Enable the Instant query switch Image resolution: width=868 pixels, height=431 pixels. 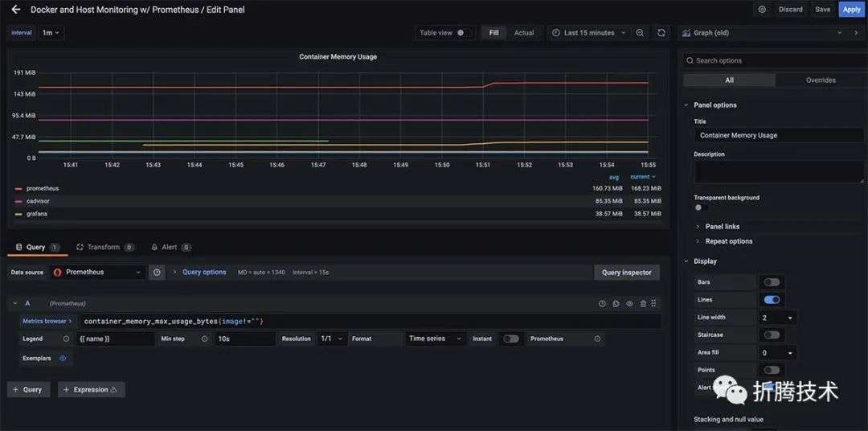(511, 339)
